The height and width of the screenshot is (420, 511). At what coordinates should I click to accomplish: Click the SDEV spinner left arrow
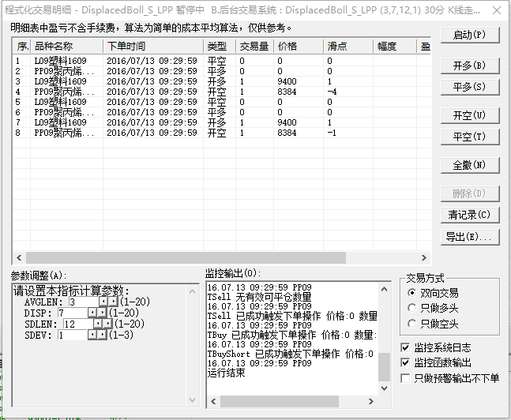(92, 335)
